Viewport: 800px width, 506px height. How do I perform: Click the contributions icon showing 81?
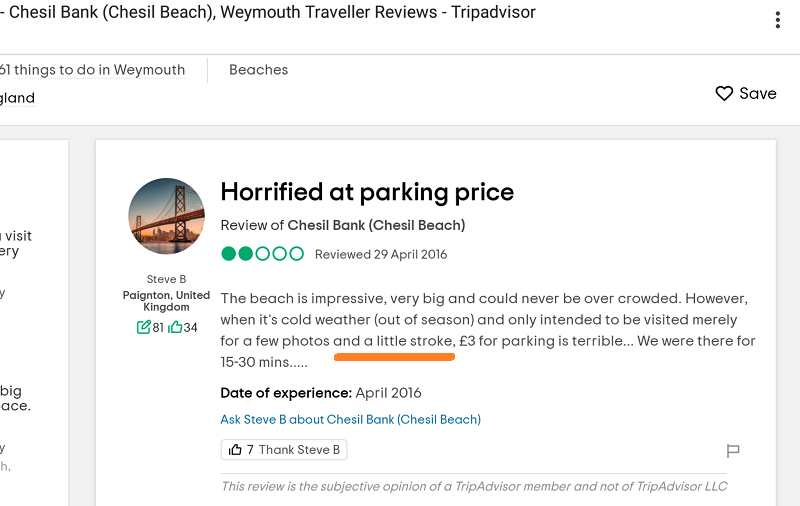tap(144, 327)
